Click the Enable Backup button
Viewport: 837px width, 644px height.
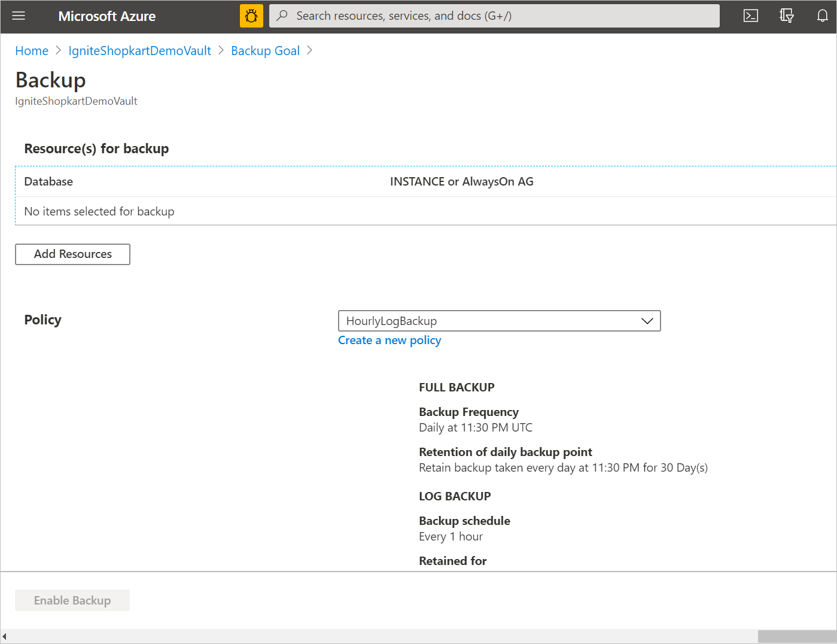(x=72, y=600)
